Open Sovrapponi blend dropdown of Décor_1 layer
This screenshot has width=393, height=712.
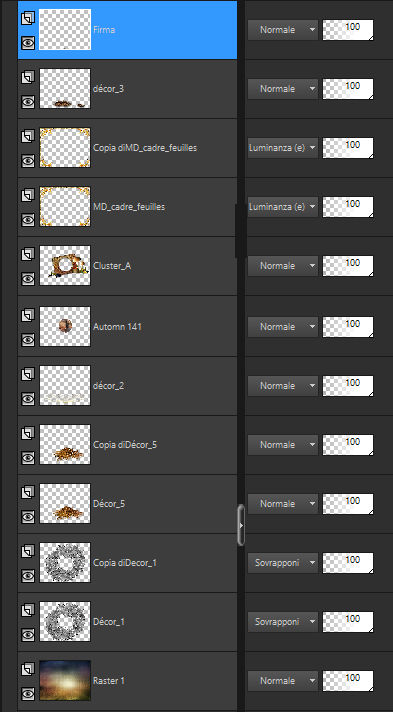pyautogui.click(x=283, y=622)
